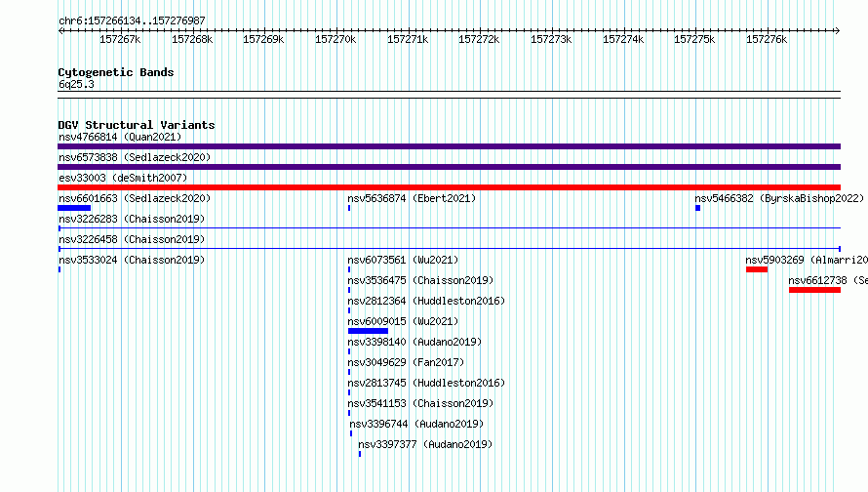Open nsv3536475 (Chaisson2019) variant

click(x=420, y=280)
